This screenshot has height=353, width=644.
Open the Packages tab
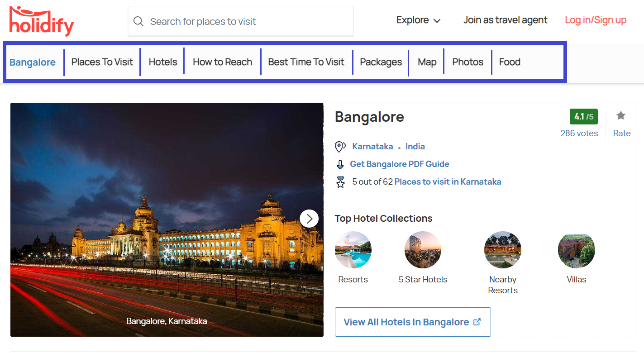tap(381, 62)
